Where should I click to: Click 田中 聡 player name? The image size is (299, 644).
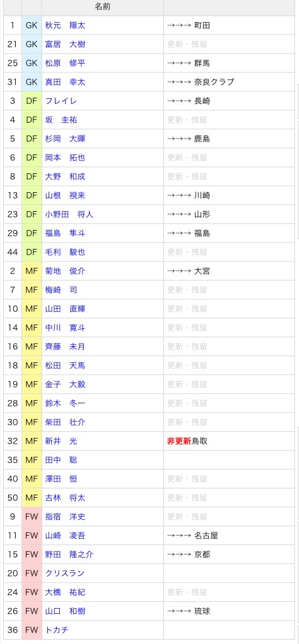(x=61, y=460)
